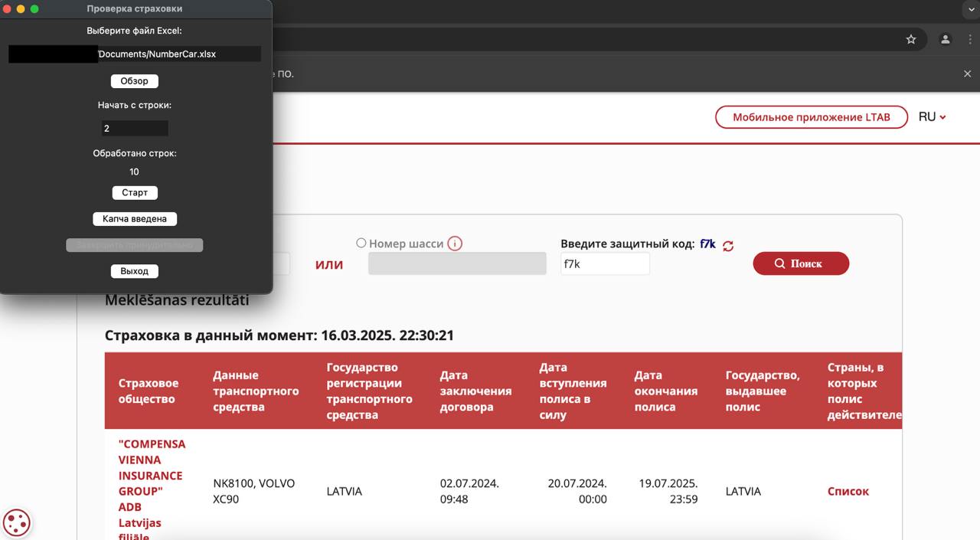Screen dimensions: 980x540
Task: Click the insurance timestamp 16.03.2025. 22:30:21
Action: [387, 335]
